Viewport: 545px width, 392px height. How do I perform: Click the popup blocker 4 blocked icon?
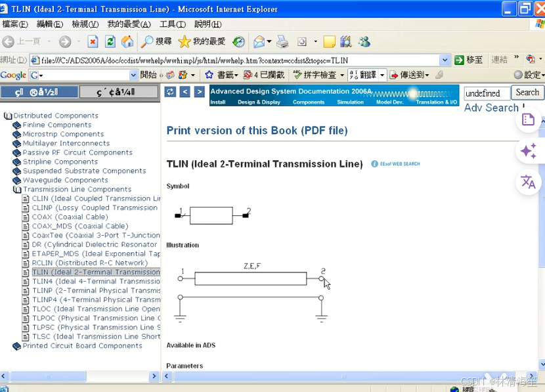point(264,75)
